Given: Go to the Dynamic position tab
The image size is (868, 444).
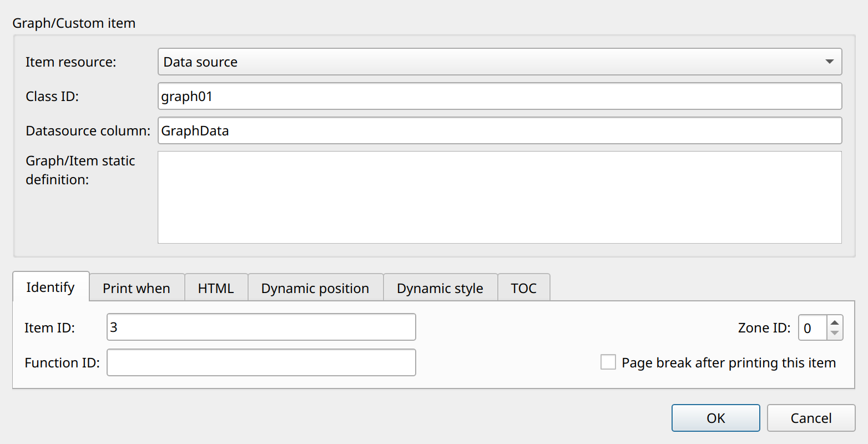Looking at the screenshot, I should coord(315,288).
